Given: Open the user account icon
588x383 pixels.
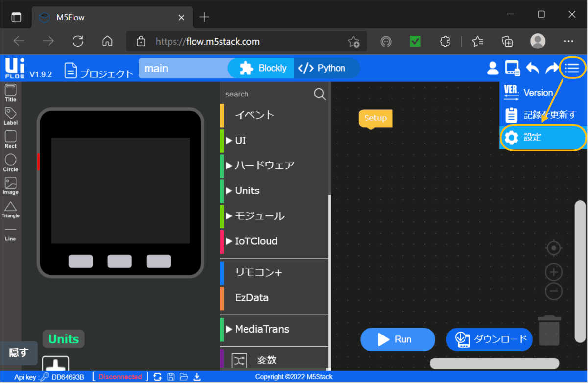Looking at the screenshot, I should click(x=492, y=68).
